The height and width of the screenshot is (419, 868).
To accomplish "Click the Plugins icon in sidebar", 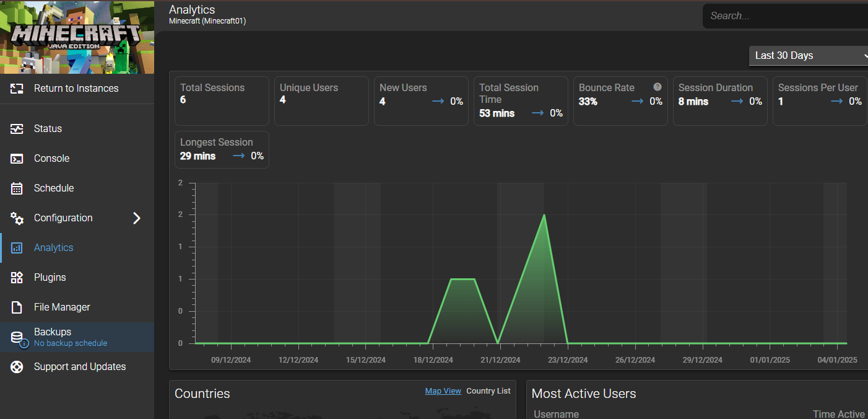I will tap(17, 278).
